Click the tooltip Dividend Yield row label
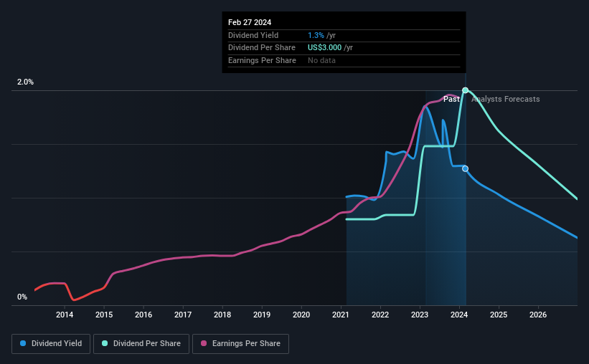Screen dimensions: 589x364 pyautogui.click(x=253, y=35)
